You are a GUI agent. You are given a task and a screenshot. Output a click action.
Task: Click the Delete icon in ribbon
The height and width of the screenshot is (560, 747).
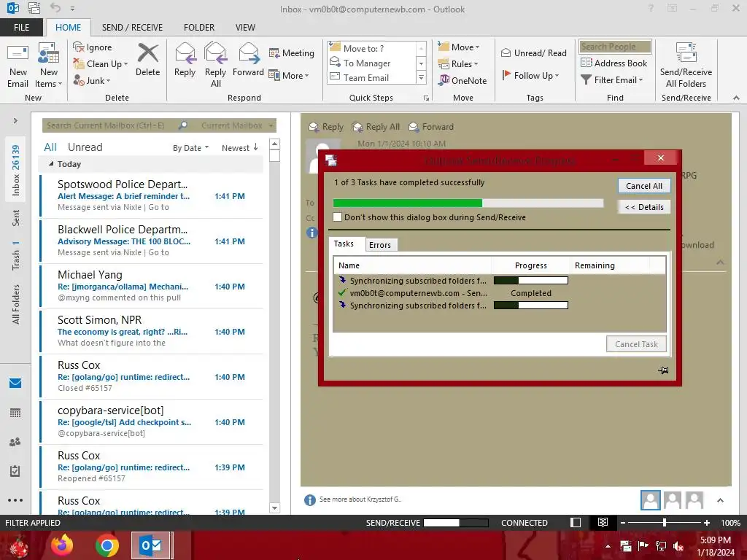pos(147,60)
